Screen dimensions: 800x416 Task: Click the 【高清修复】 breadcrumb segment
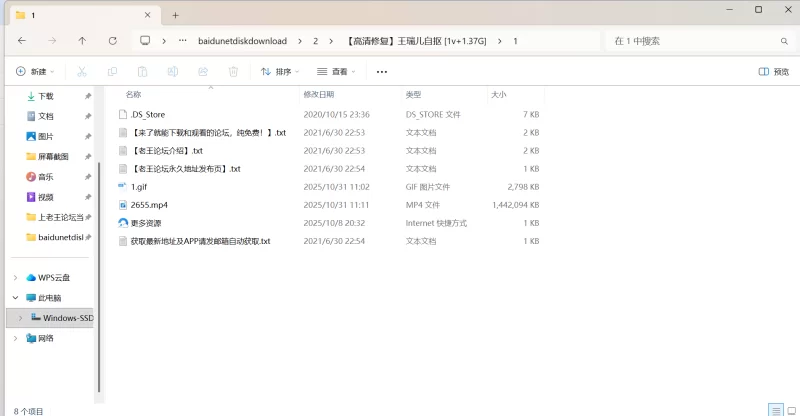(x=416, y=41)
